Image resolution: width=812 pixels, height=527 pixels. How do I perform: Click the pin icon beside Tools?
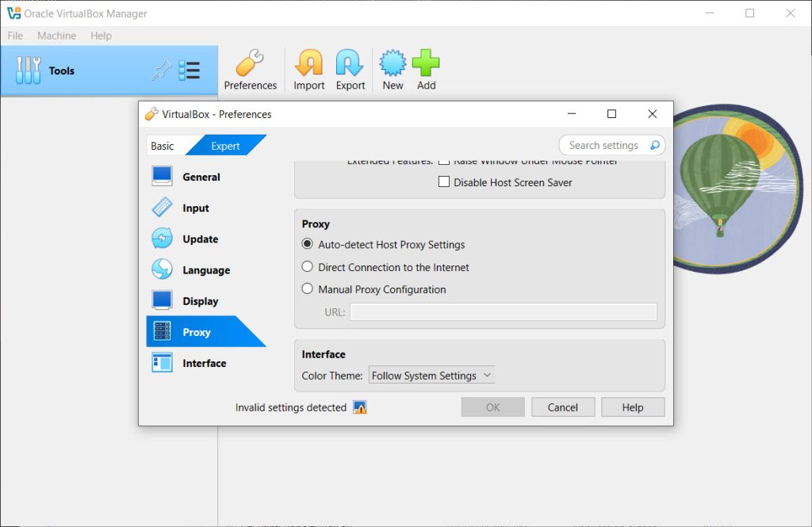161,71
